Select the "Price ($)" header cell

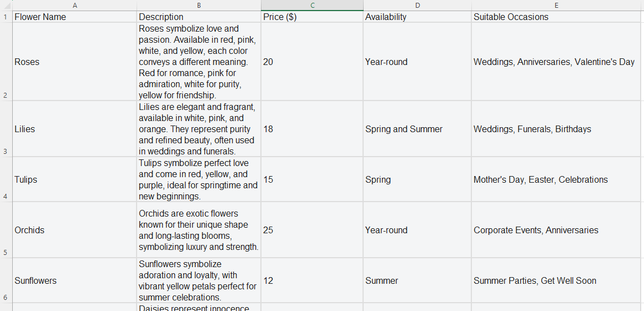coord(312,17)
